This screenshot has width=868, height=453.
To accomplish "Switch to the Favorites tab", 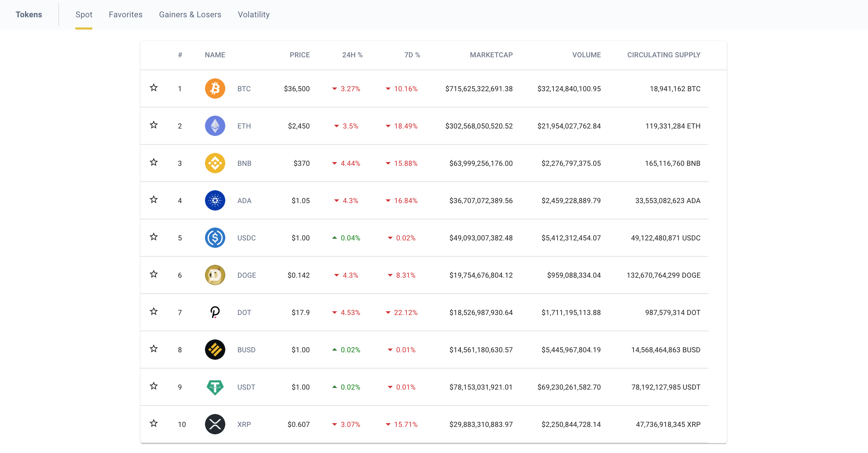I will click(x=126, y=15).
